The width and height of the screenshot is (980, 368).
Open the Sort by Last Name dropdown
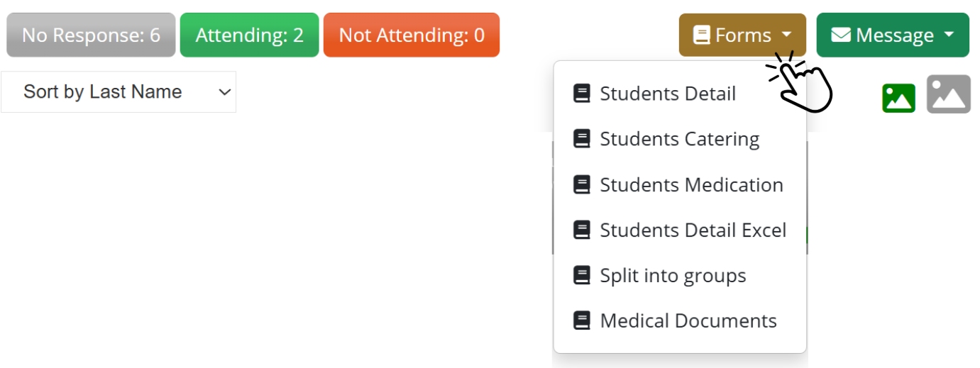tap(119, 92)
